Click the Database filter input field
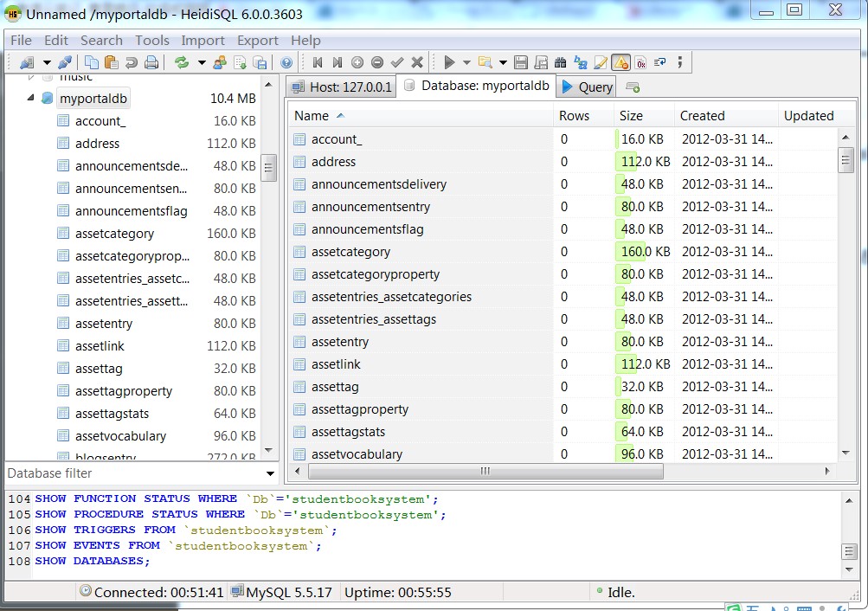 [134, 473]
